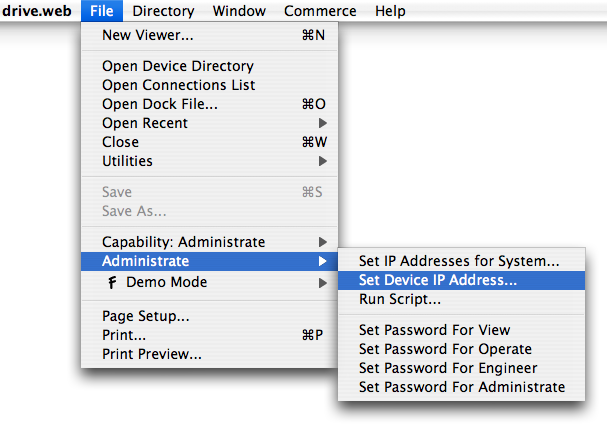607x436 pixels.
Task: Choose Print... in File menu
Action: [x=209, y=335]
